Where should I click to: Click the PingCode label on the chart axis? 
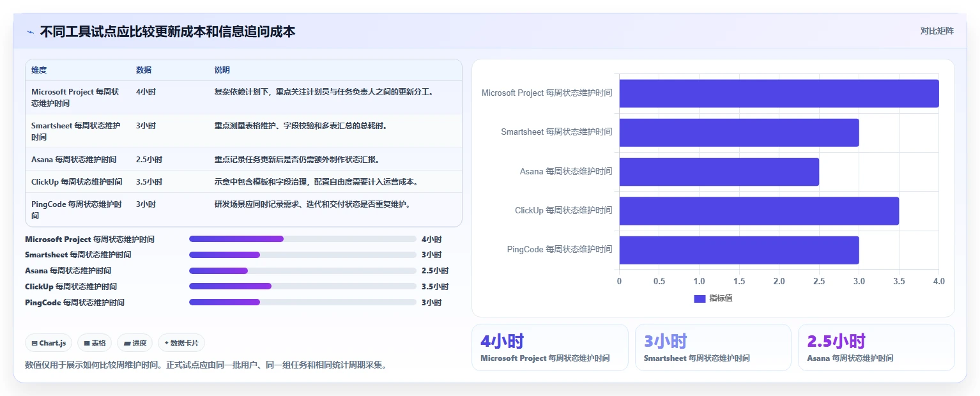coord(560,250)
